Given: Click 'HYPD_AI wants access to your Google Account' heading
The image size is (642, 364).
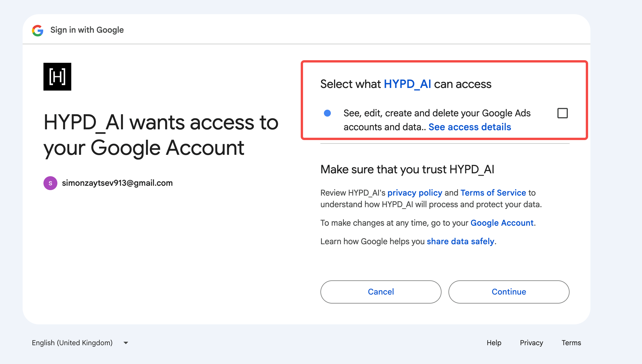Looking at the screenshot, I should pos(161,135).
